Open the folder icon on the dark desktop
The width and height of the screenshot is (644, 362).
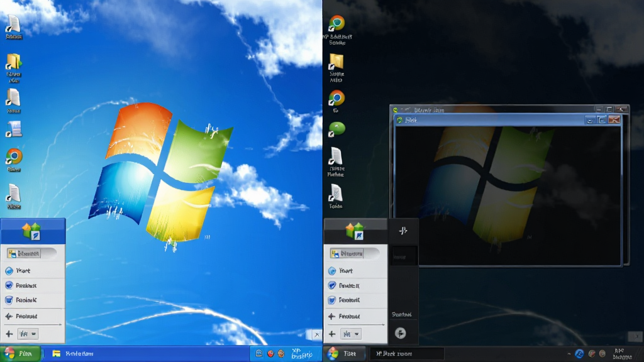pos(336,62)
